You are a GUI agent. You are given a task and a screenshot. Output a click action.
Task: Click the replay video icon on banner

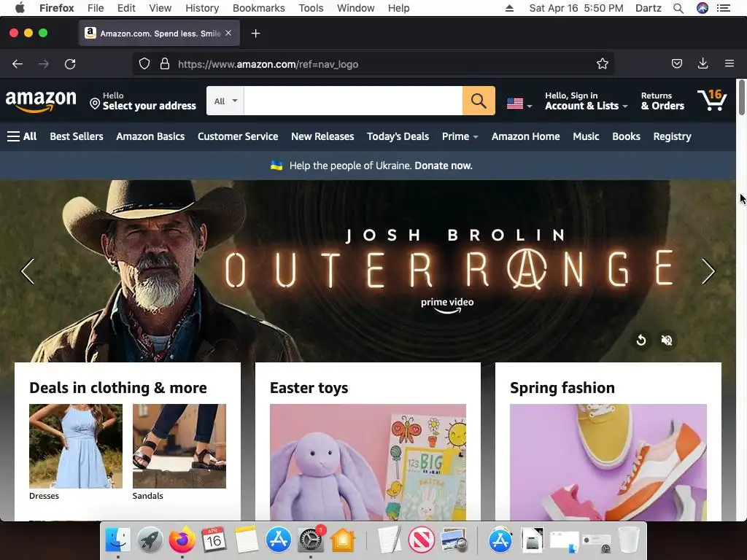point(641,340)
